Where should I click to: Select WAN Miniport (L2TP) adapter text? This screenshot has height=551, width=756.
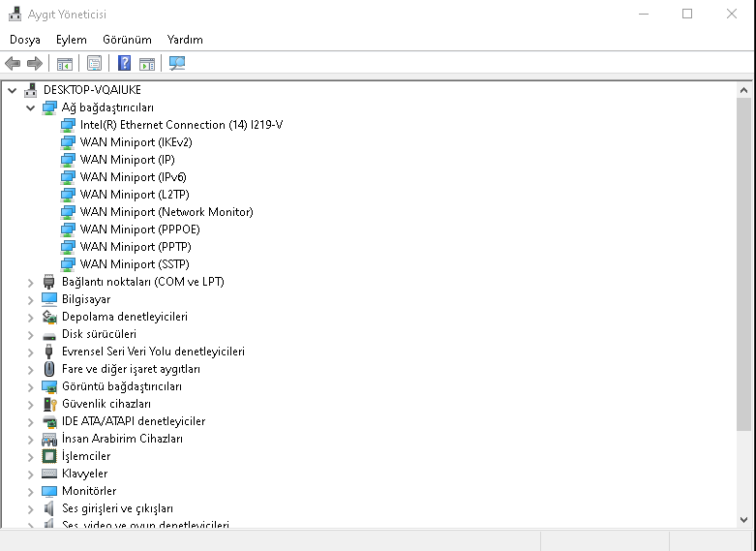[135, 195]
